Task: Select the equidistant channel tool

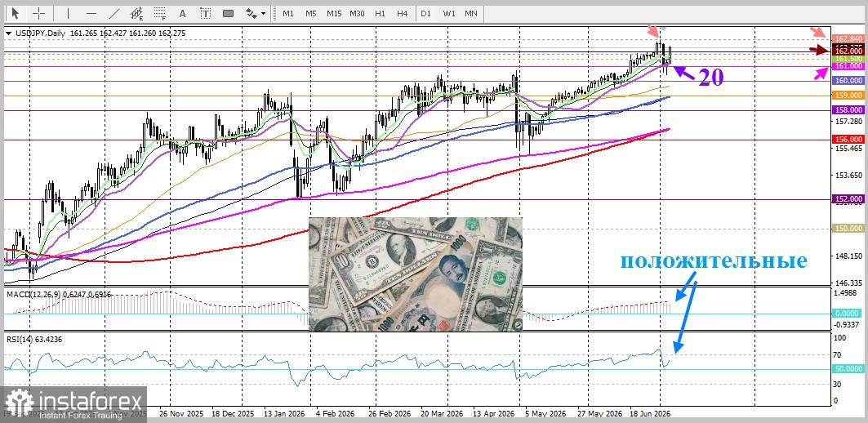Action: tap(136, 13)
